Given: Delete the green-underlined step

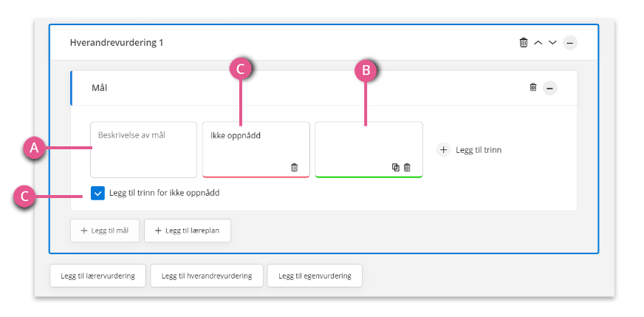Looking at the screenshot, I should (407, 167).
